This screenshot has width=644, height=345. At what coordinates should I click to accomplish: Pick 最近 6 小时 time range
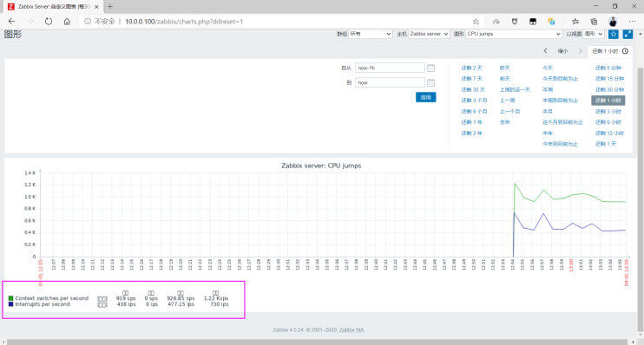point(608,122)
